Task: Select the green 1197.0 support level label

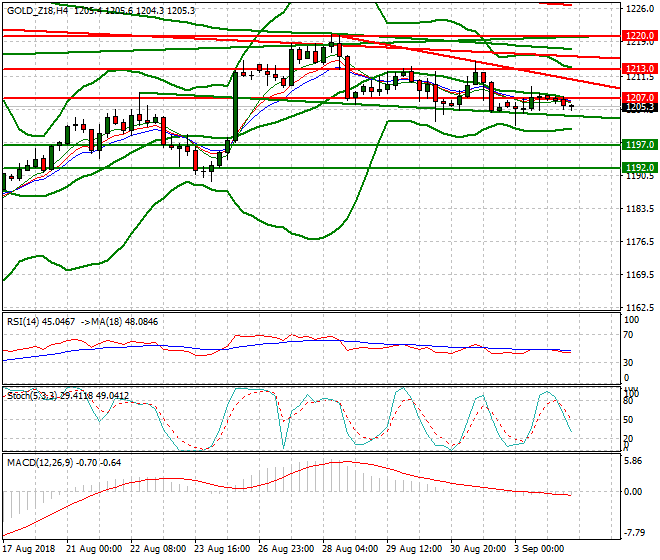Action: [639, 145]
